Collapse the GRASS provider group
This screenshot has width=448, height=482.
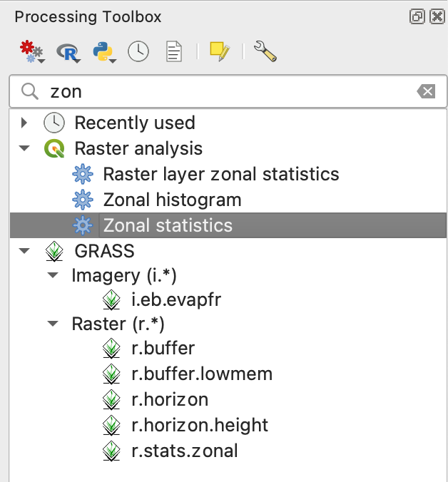click(x=25, y=251)
